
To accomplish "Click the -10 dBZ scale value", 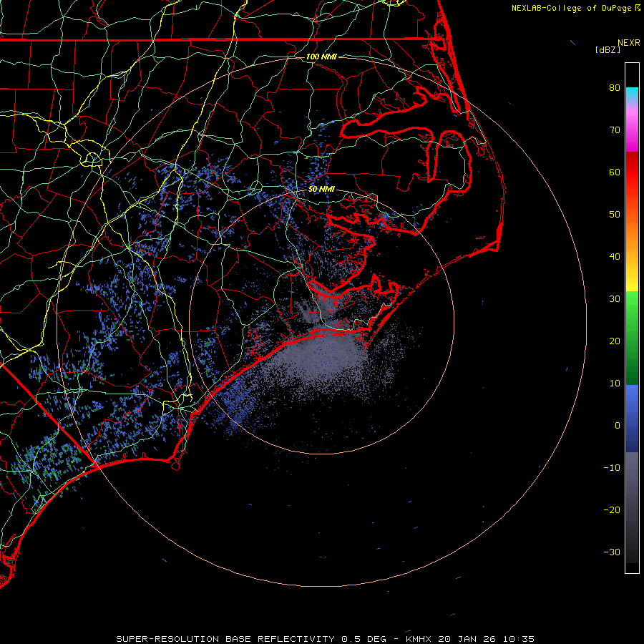I will tap(612, 468).
